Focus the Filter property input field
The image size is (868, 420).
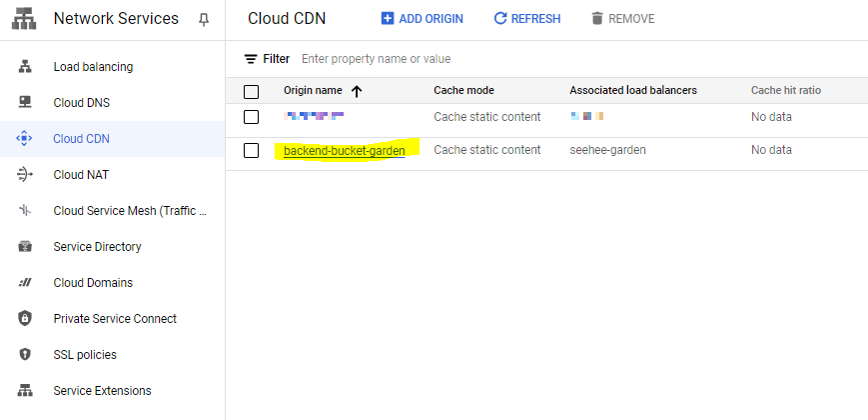[x=377, y=59]
